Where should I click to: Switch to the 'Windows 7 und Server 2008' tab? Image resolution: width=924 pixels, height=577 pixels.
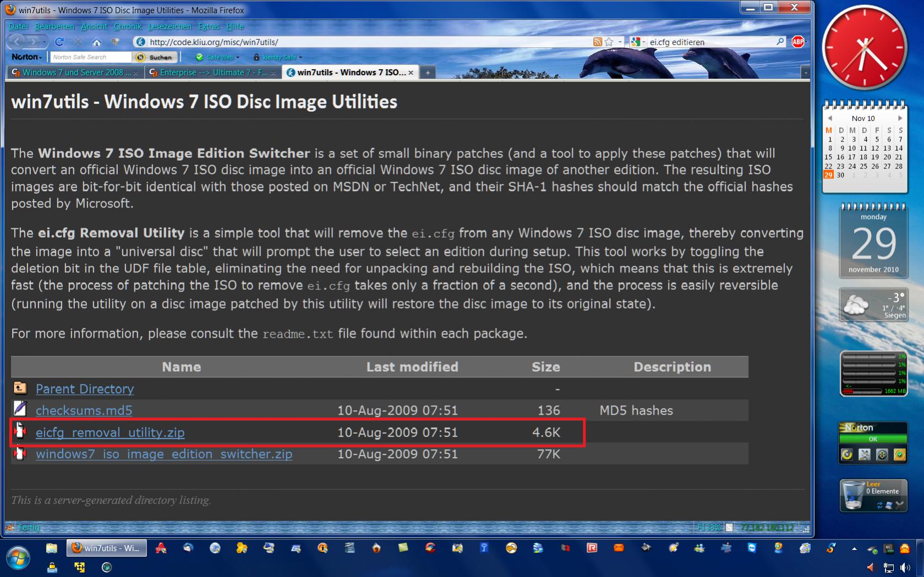[x=76, y=72]
